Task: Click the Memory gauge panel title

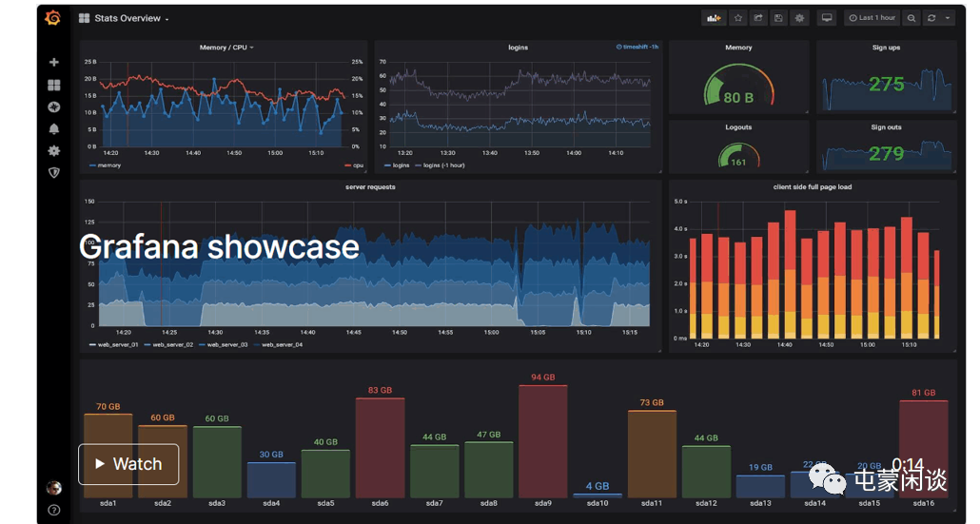Action: coord(738,48)
